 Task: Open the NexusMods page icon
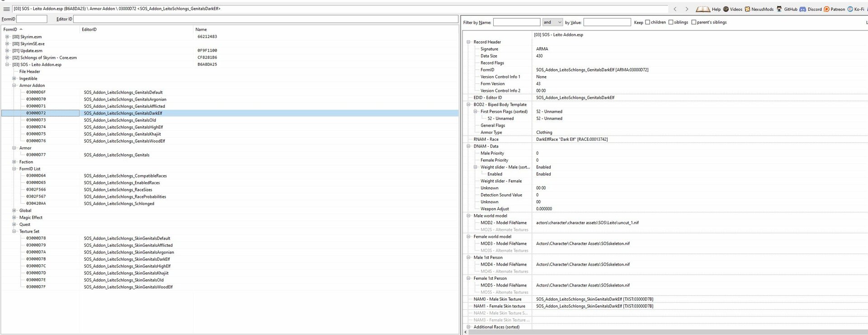[748, 9]
